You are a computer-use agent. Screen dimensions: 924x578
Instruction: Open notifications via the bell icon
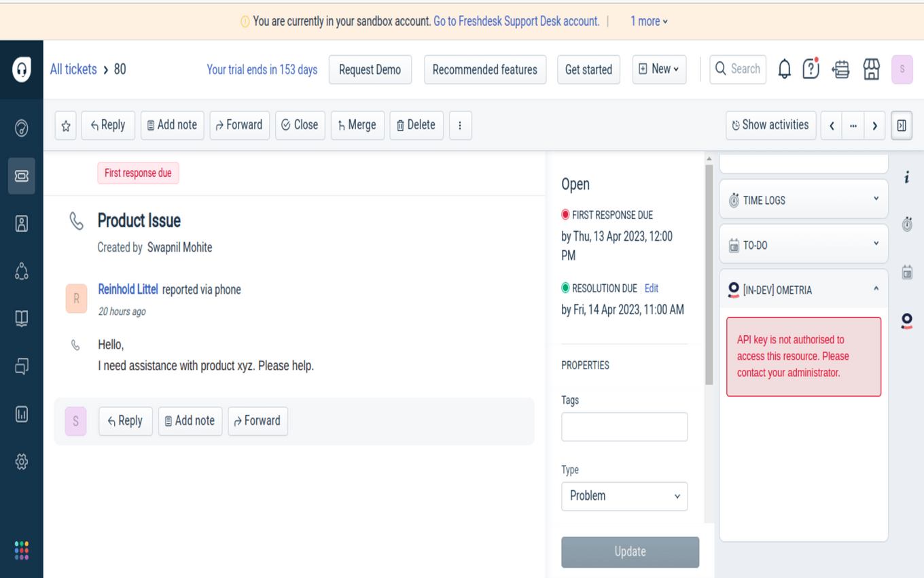(784, 69)
